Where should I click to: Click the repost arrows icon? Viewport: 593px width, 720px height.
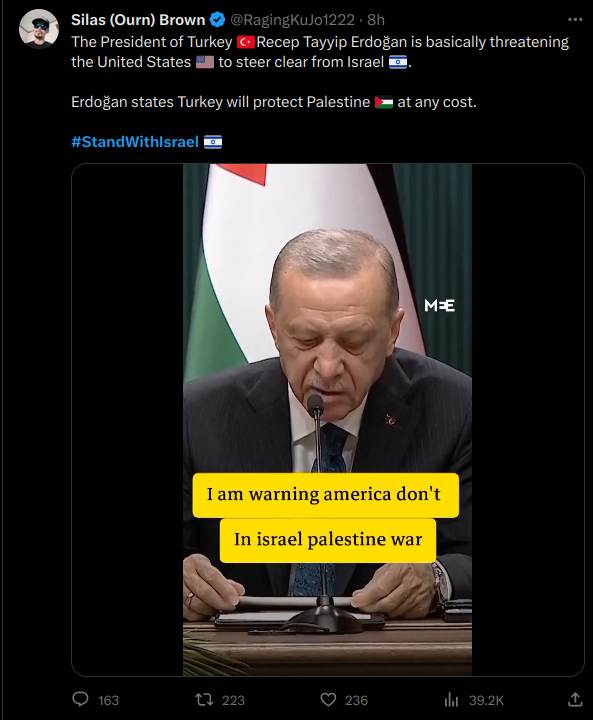(204, 700)
